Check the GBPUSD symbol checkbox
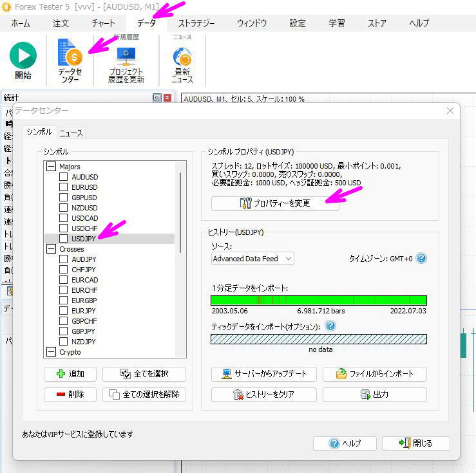This screenshot has height=473, width=476. point(64,197)
